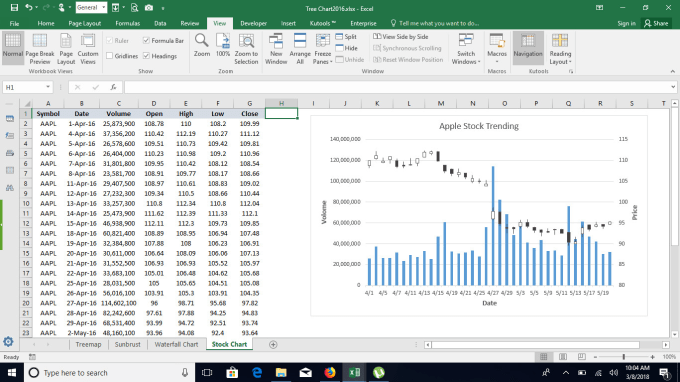Open Microsoft Edge from the taskbar
This screenshot has width=680, height=382.
[x=257, y=372]
